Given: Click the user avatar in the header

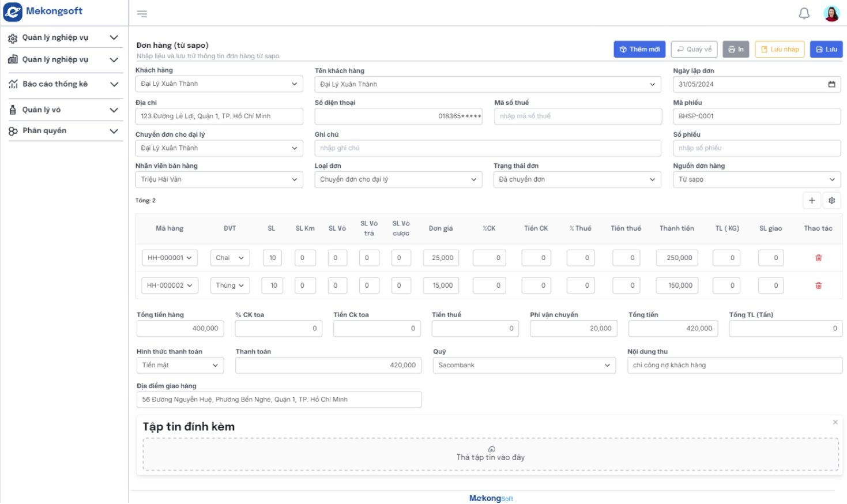Looking at the screenshot, I should (x=831, y=13).
